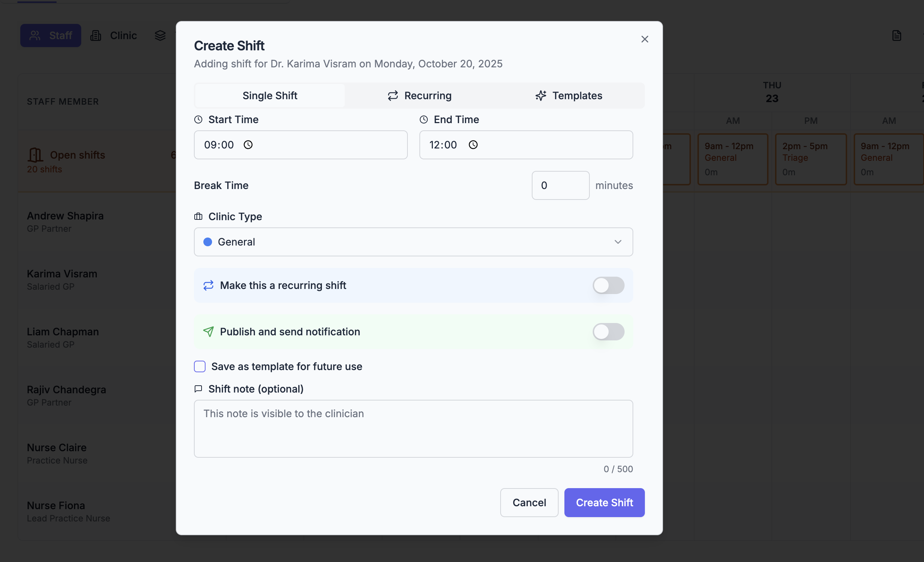Click the blue recurring arrows icon
The height and width of the screenshot is (562, 924).
[208, 285]
